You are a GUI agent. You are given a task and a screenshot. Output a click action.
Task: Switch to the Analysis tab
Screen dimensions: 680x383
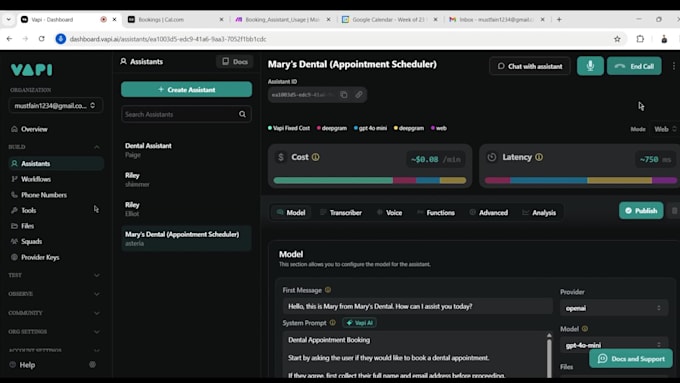539,213
